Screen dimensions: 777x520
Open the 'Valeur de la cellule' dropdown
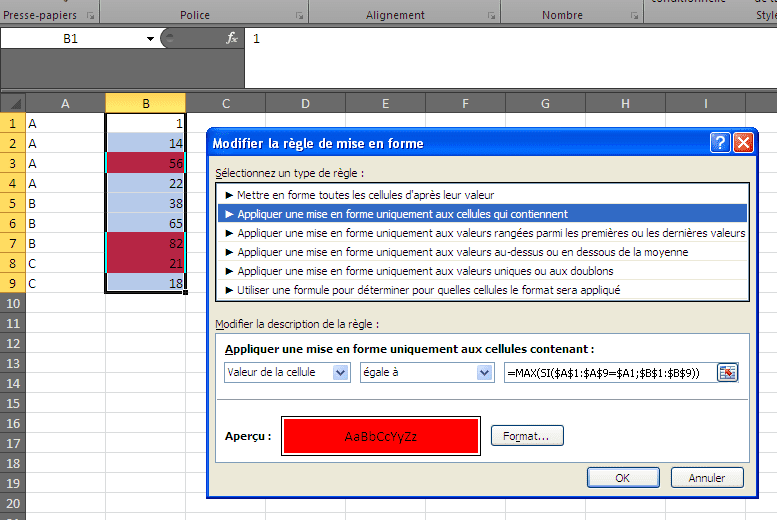[x=340, y=372]
